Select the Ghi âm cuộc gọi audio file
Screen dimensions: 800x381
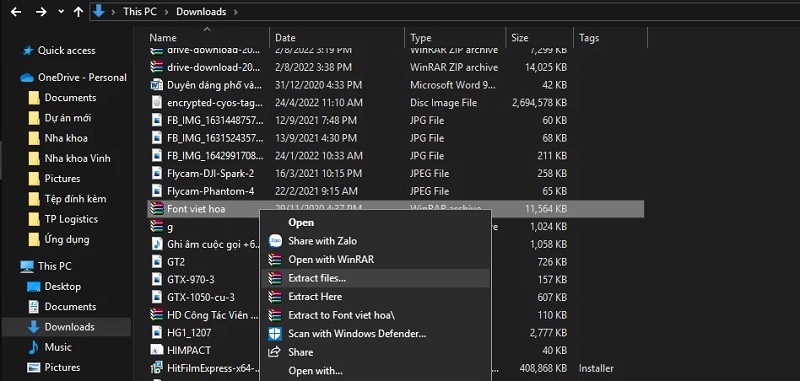tap(214, 244)
